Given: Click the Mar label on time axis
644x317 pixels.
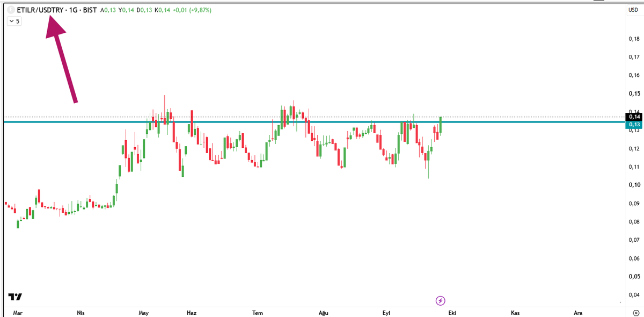Looking at the screenshot, I should 18,313.
